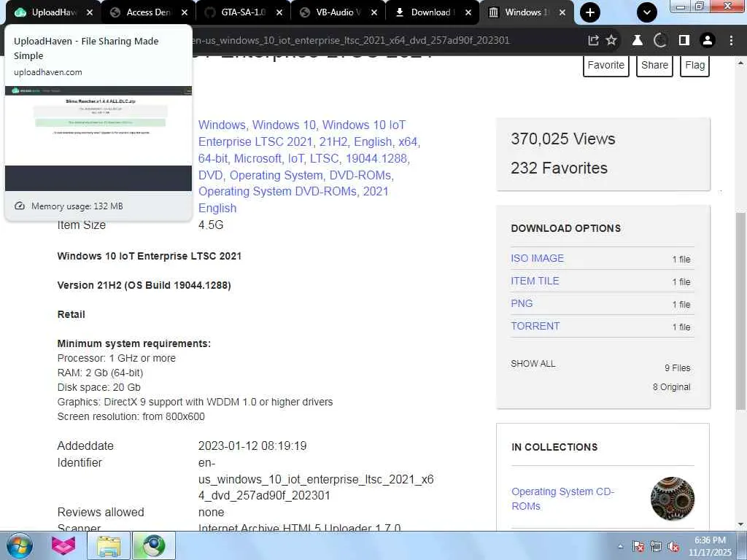The image size is (747, 560).
Task: Open the tab search dropdown
Action: 647,13
